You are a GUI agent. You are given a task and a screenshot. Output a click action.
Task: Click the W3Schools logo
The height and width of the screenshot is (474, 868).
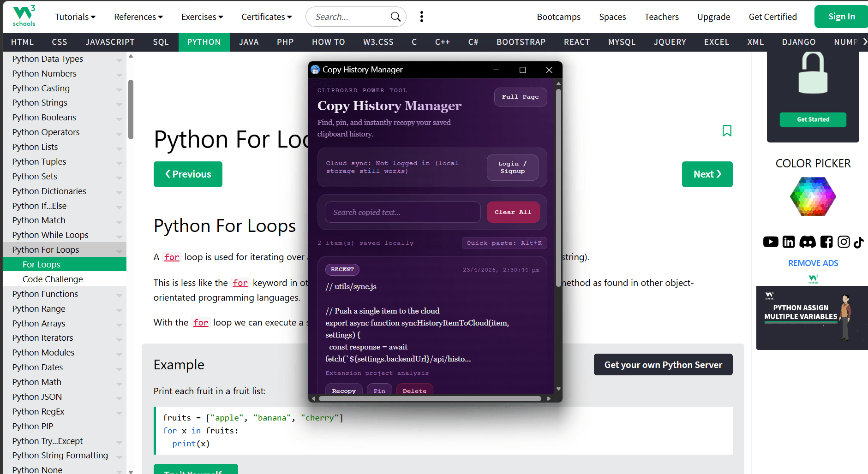pyautogui.click(x=24, y=16)
